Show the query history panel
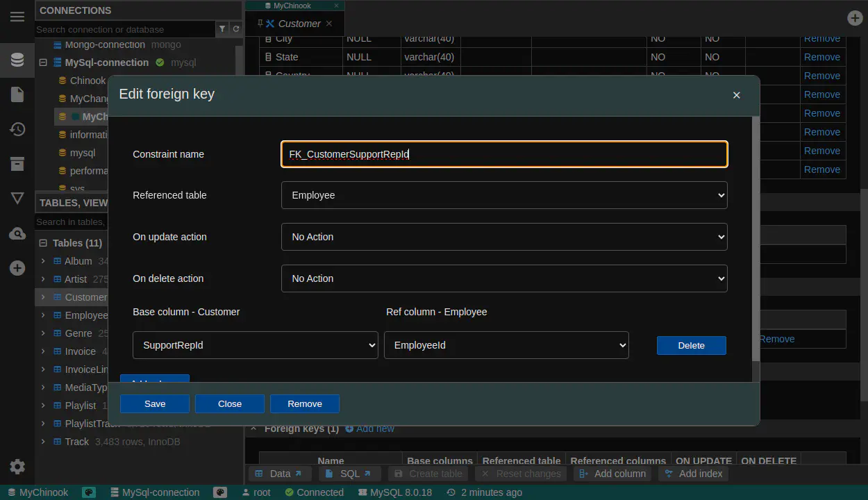The image size is (868, 500). (17, 129)
